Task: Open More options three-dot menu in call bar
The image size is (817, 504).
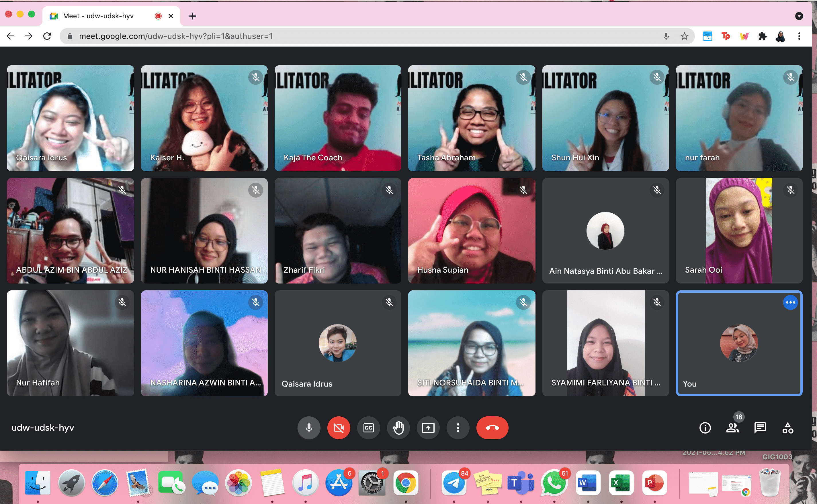Action: click(x=458, y=428)
